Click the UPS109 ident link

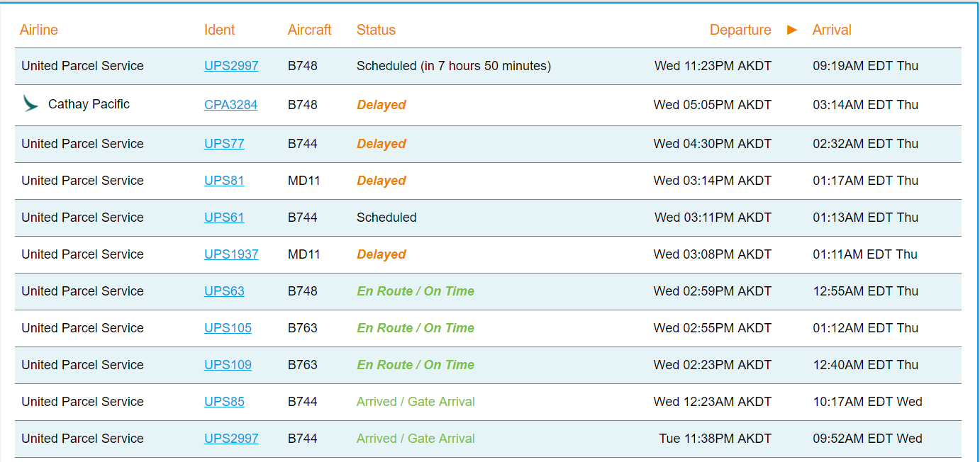[228, 365]
